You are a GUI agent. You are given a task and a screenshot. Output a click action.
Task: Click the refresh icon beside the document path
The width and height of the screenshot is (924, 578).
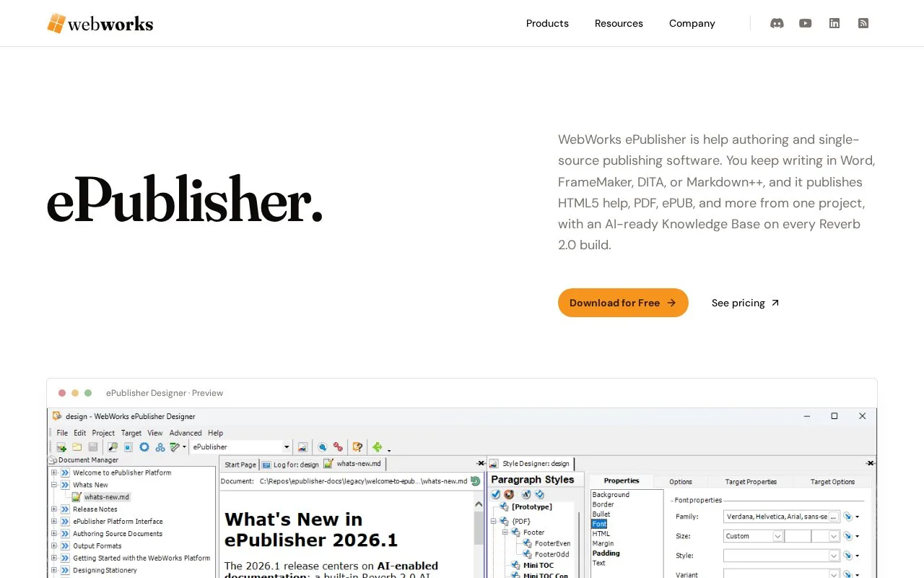[x=475, y=480]
